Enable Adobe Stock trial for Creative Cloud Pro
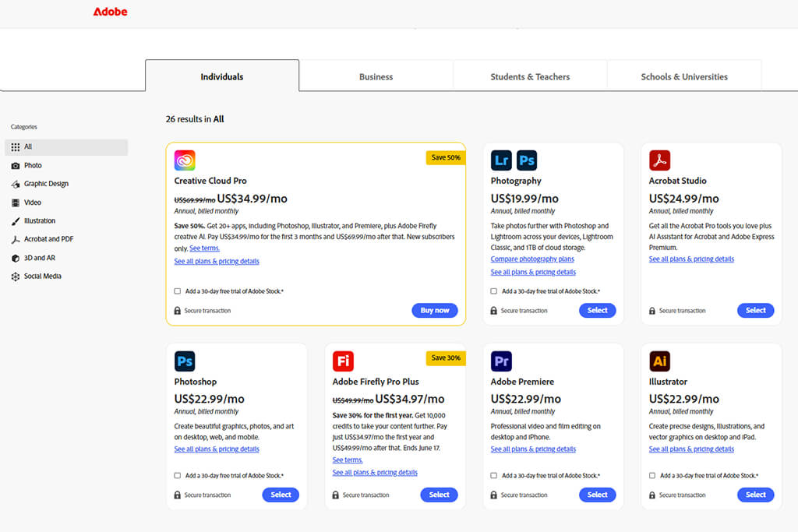Screen dimensions: 798x532 point(177,291)
